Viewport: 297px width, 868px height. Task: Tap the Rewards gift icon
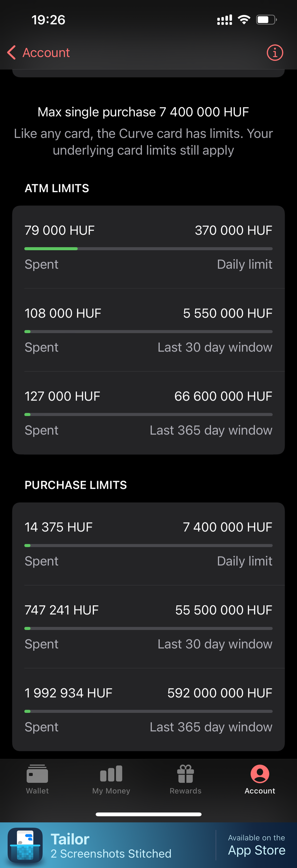coord(185,774)
